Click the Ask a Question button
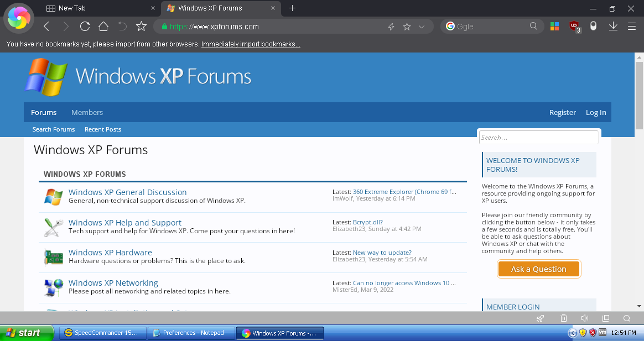Screen dimensions: 644x341 [x=538, y=269]
